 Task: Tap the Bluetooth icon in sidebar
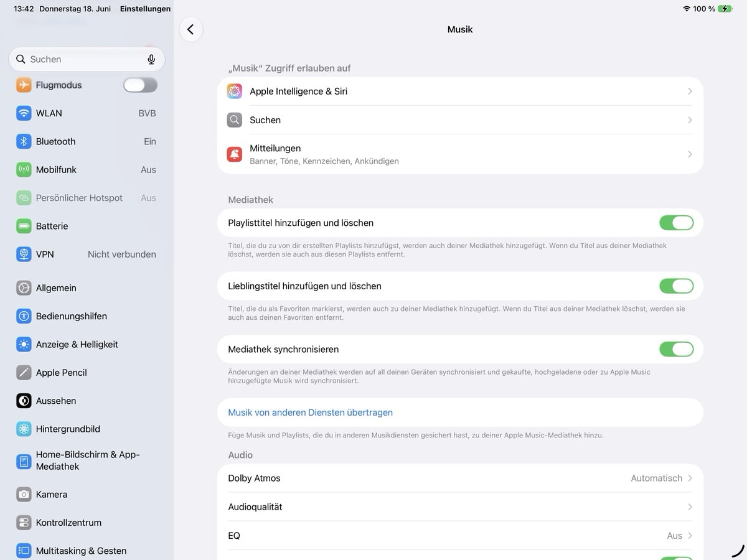(24, 141)
